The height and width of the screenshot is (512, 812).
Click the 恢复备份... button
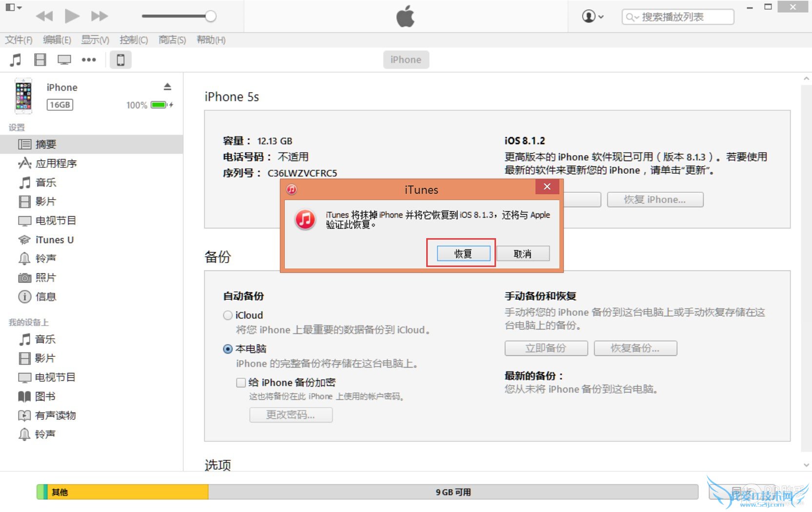click(x=635, y=348)
